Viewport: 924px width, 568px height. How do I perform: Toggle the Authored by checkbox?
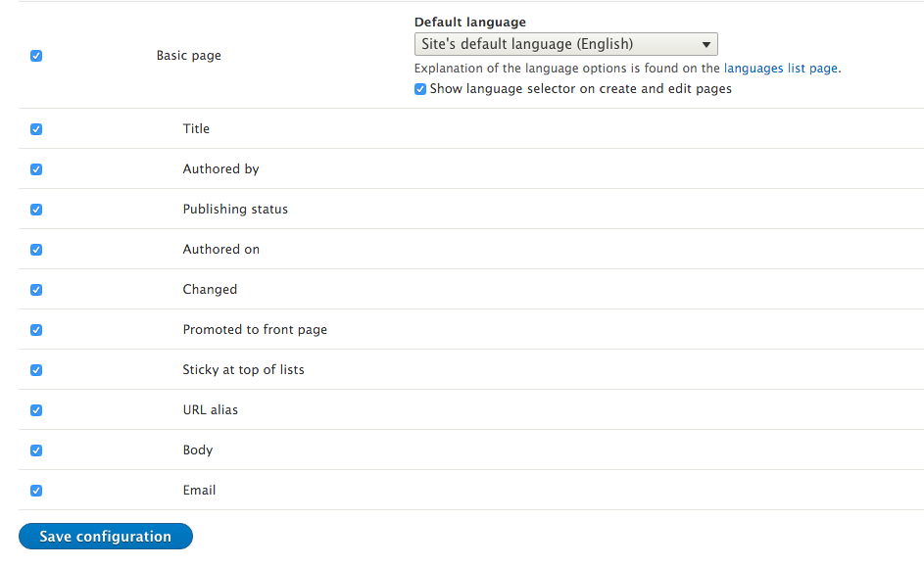[36, 169]
